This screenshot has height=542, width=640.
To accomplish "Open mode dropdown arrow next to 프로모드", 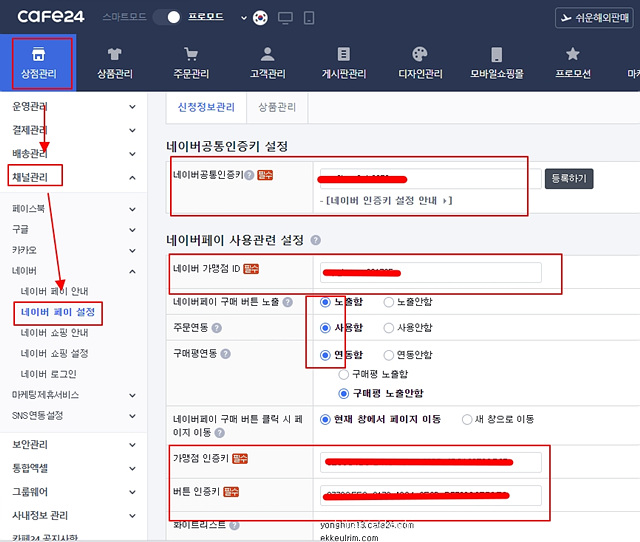I will [244, 18].
